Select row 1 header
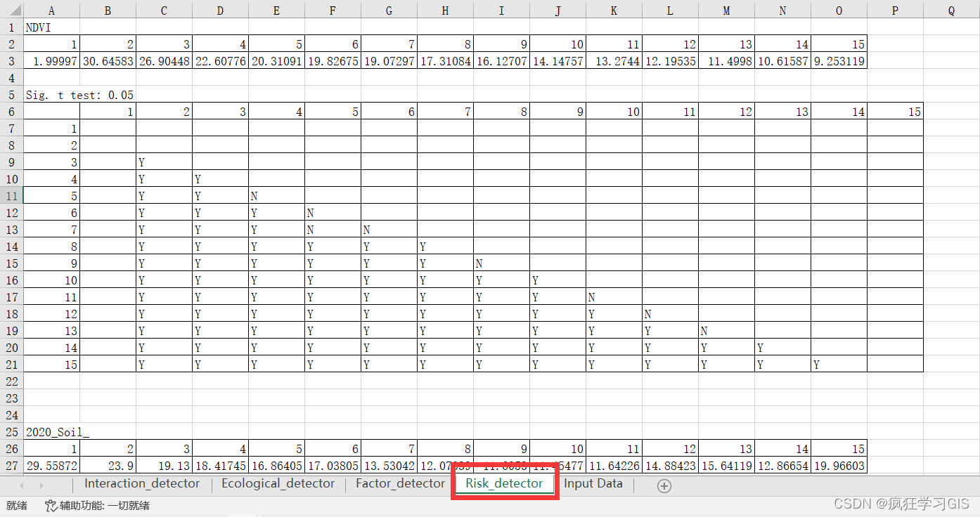The width and height of the screenshot is (980, 517). (11, 27)
